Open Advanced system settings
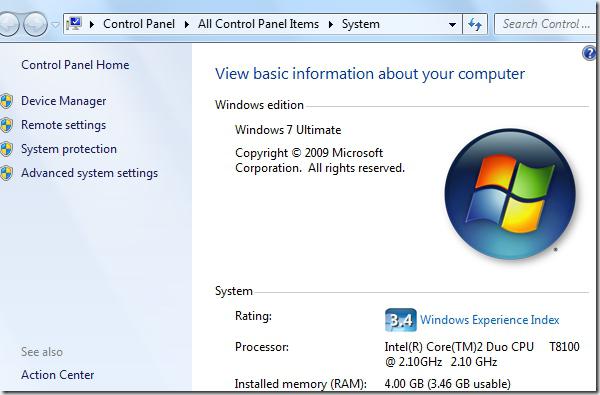The image size is (600, 395). tap(90, 173)
